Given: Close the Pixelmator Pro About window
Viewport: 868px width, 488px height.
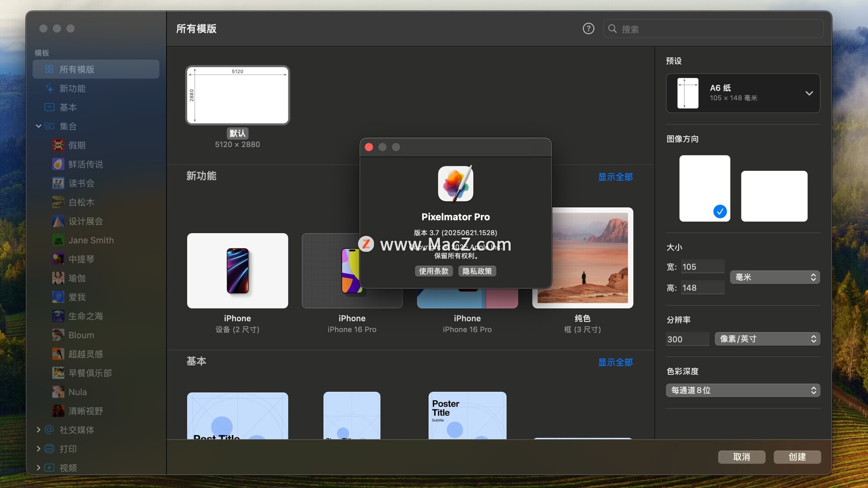Looking at the screenshot, I should click(369, 147).
